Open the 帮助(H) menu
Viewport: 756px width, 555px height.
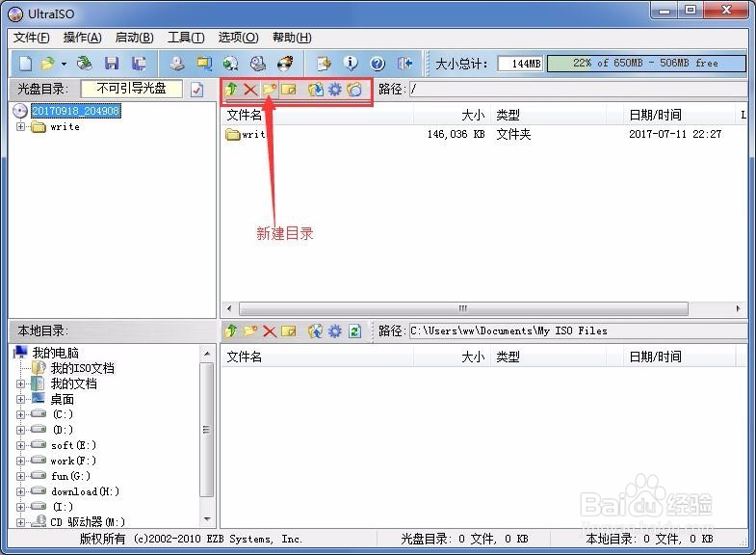pyautogui.click(x=292, y=38)
